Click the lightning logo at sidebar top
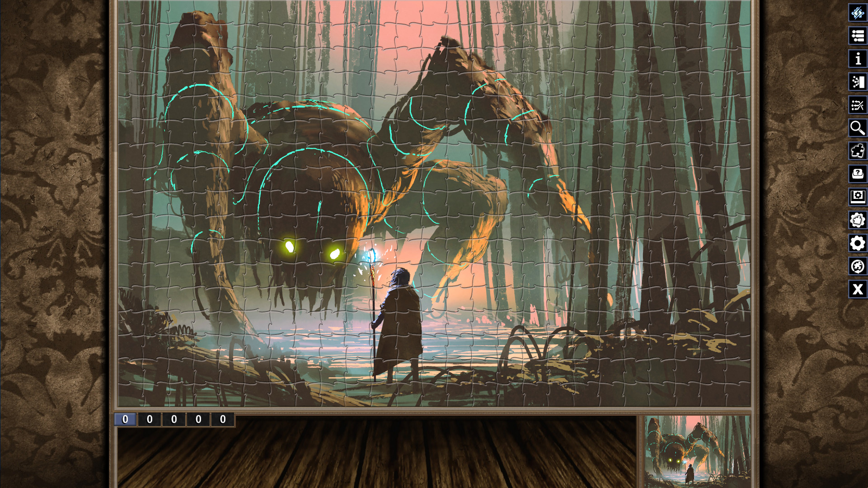Screen dimensions: 868x488 click(x=857, y=13)
